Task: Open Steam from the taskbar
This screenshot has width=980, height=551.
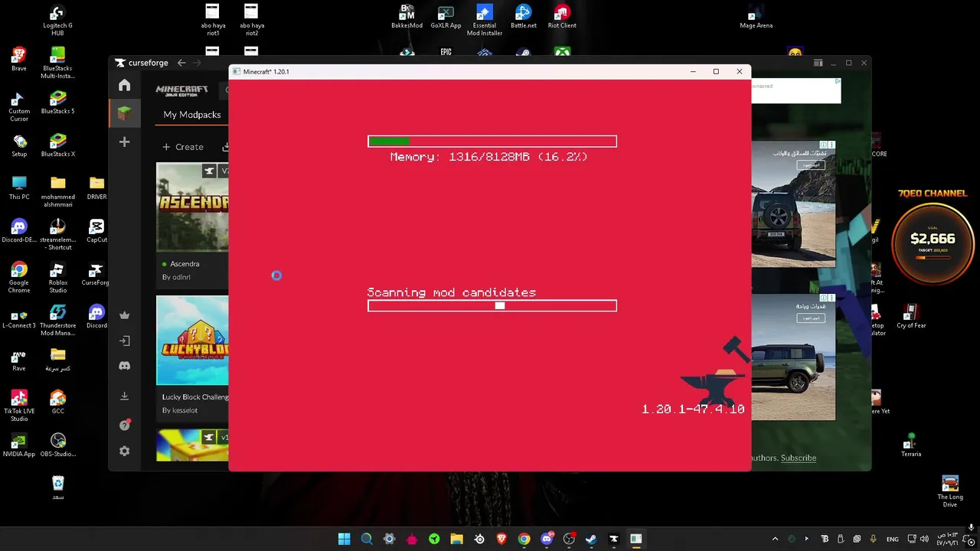Action: 591,539
